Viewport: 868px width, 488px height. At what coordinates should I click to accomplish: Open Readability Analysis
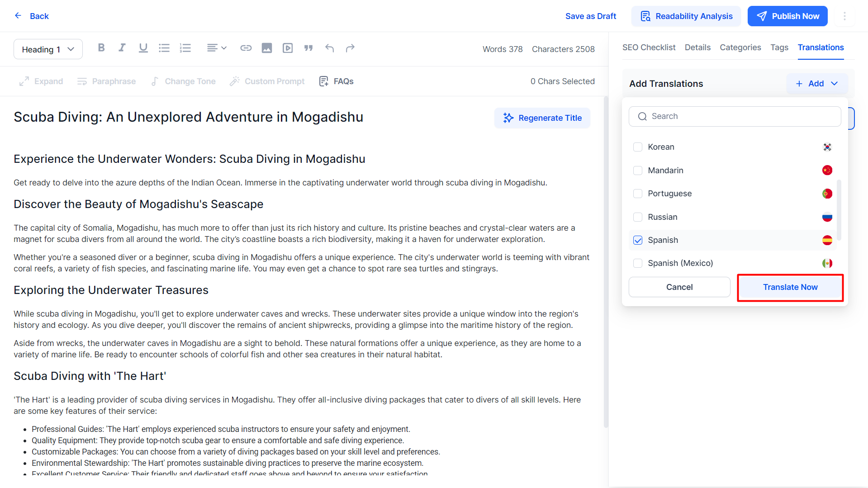(686, 16)
